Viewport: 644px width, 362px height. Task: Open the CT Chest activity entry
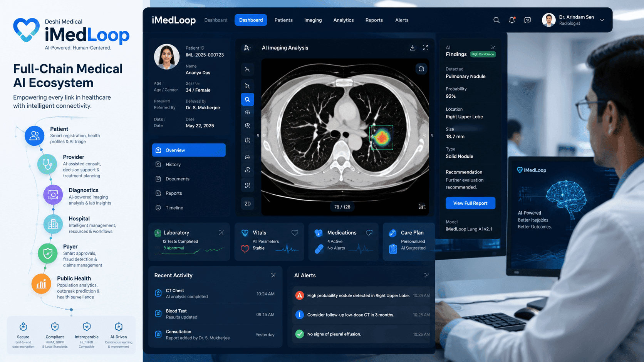[x=215, y=294]
